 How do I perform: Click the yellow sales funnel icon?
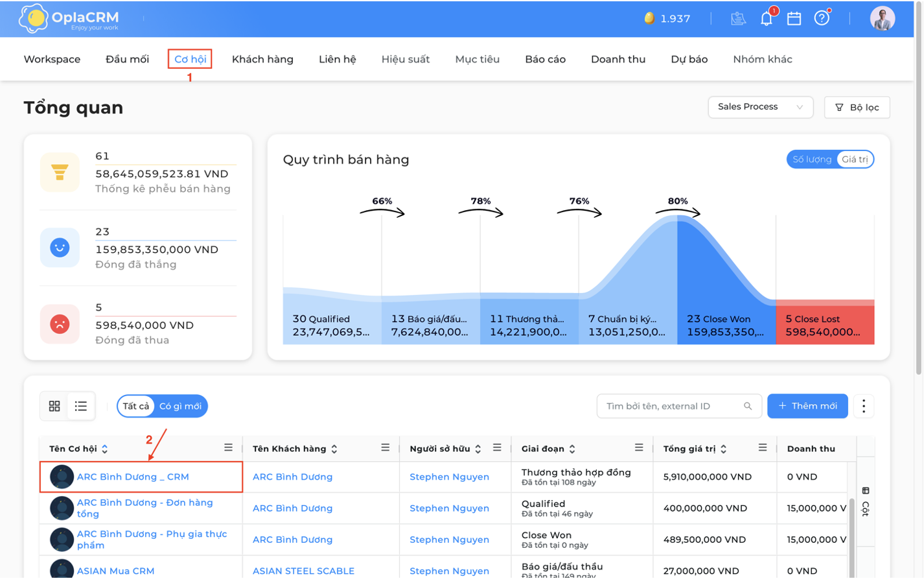pos(60,172)
